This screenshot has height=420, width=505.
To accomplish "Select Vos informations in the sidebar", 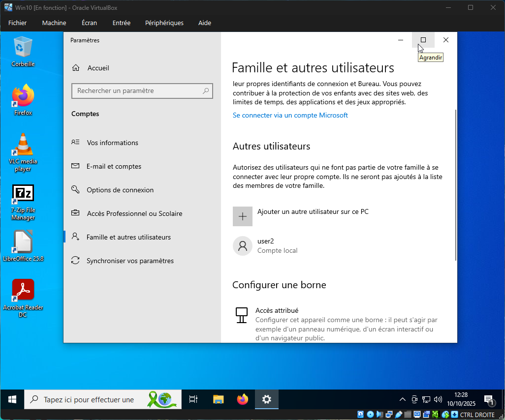I will (x=112, y=143).
